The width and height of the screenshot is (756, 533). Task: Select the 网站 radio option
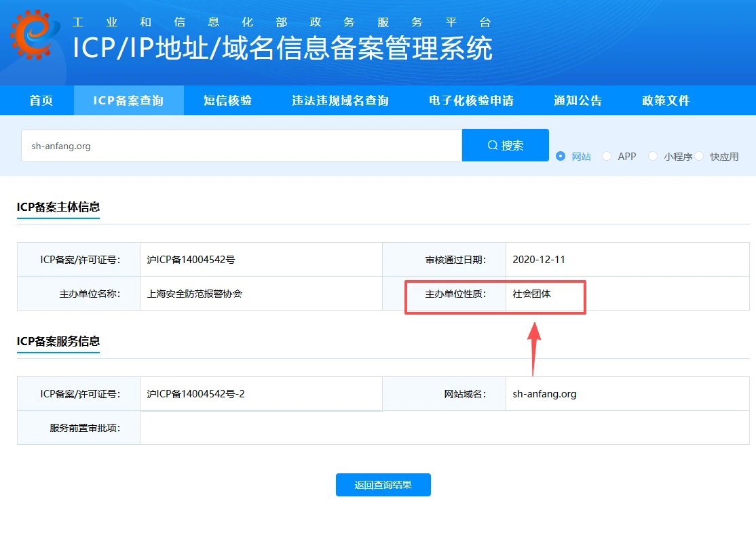coord(561,156)
